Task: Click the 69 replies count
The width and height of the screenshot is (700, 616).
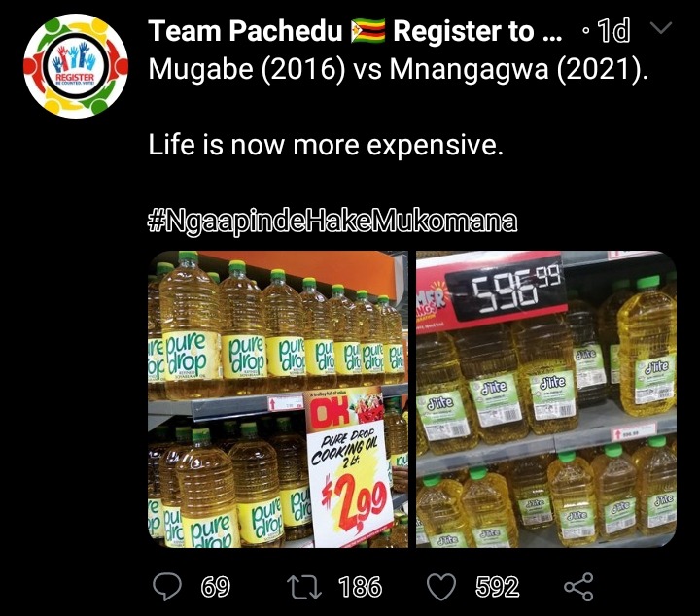Action: pos(216,587)
